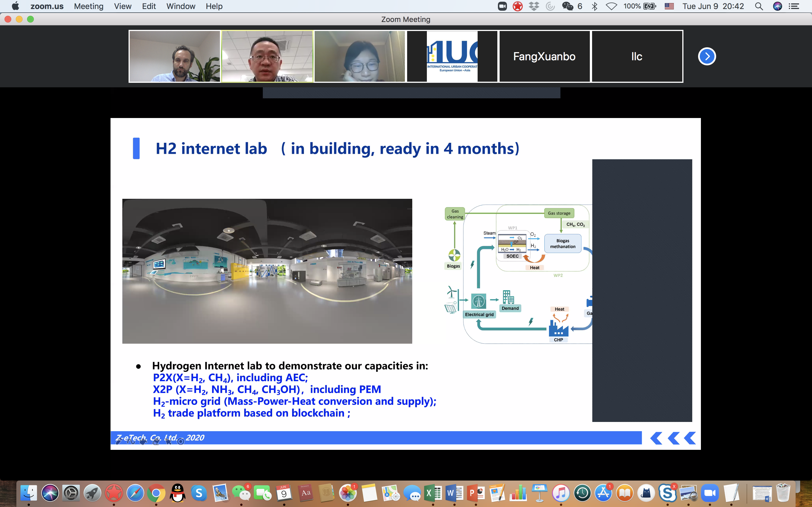The height and width of the screenshot is (507, 812).
Task: Open WeChat status icon in menu bar
Action: pyautogui.click(x=568, y=6)
